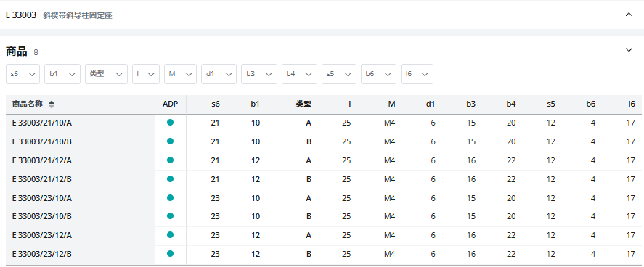Click ADP status dot for E 33003/23/12/B

point(171,253)
